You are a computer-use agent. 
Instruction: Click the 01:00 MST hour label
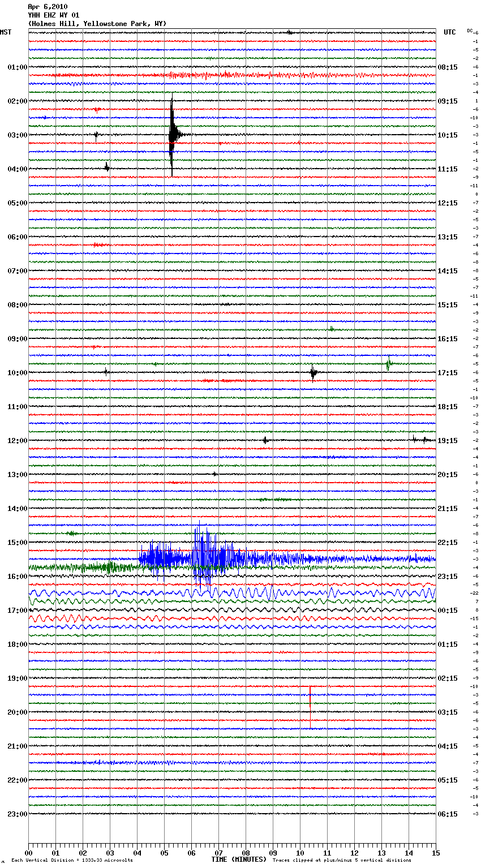click(x=17, y=67)
